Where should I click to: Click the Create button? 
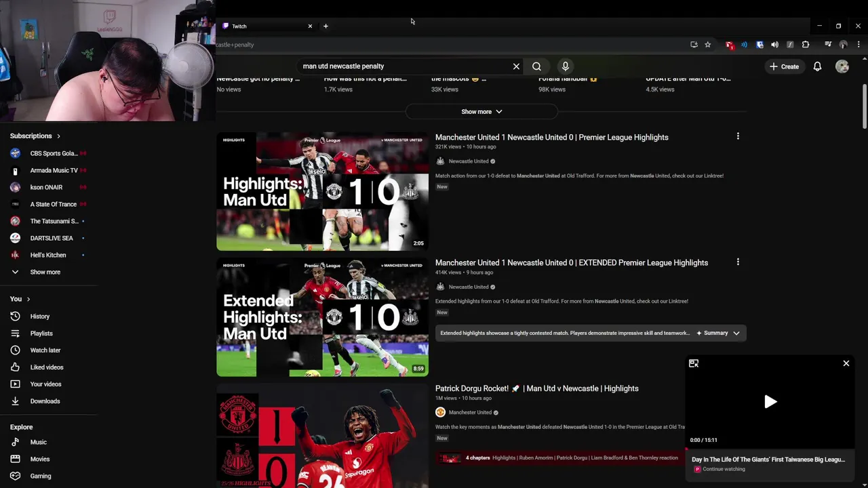pos(784,66)
